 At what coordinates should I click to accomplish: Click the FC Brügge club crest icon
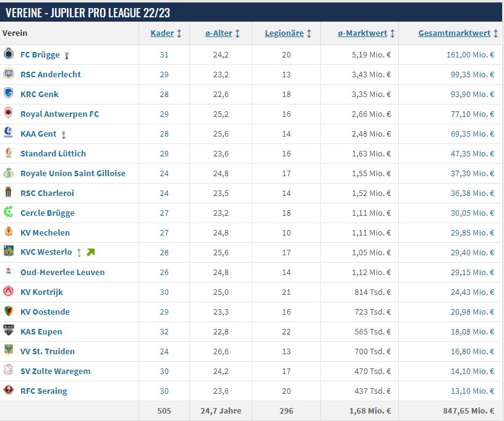click(9, 54)
